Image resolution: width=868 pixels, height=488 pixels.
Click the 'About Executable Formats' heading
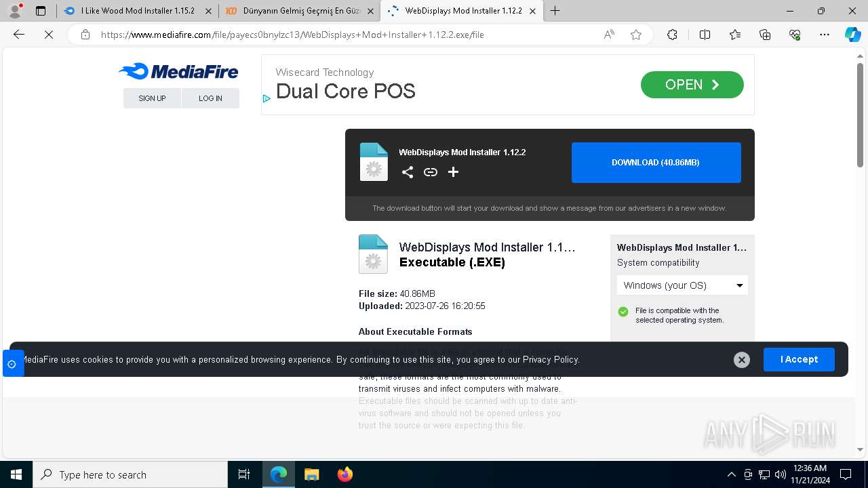click(415, 331)
